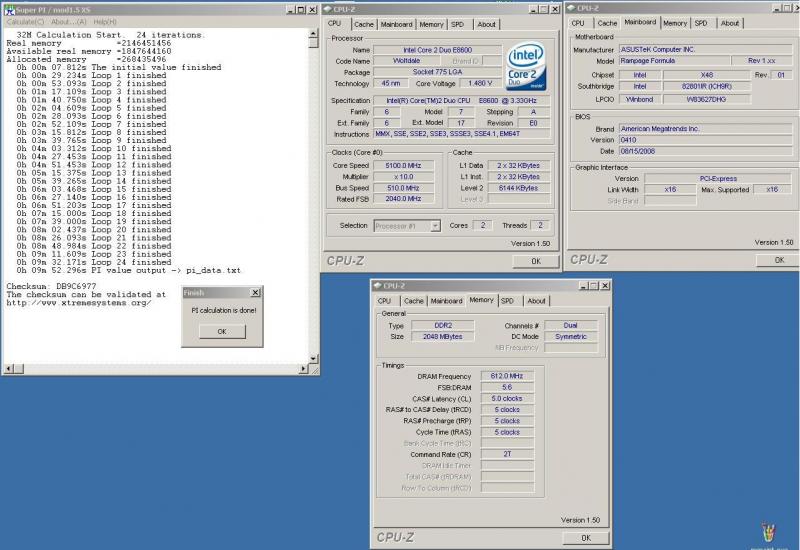
Task: Click OK in the CPU-Z Mainboard window
Action: pyautogui.click(x=779, y=260)
